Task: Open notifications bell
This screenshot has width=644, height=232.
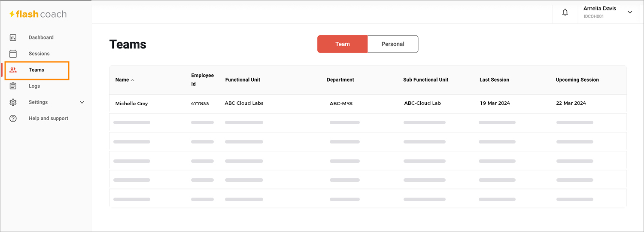Action: point(565,12)
